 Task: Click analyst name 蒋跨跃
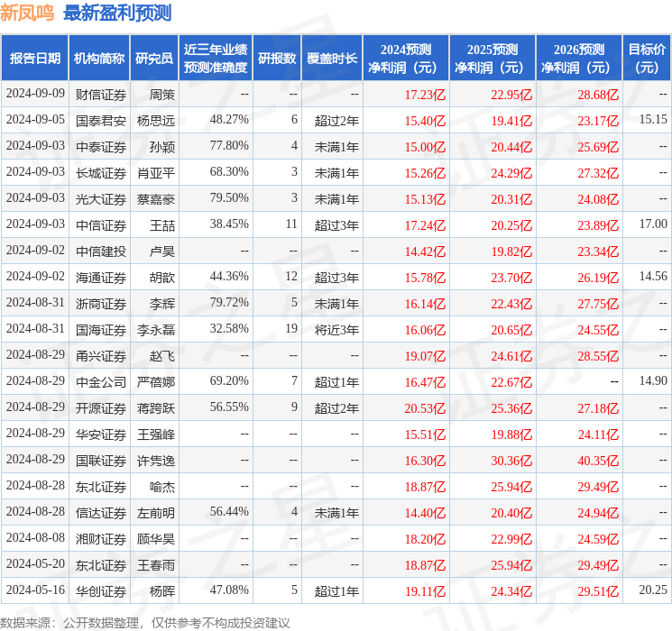tap(156, 407)
